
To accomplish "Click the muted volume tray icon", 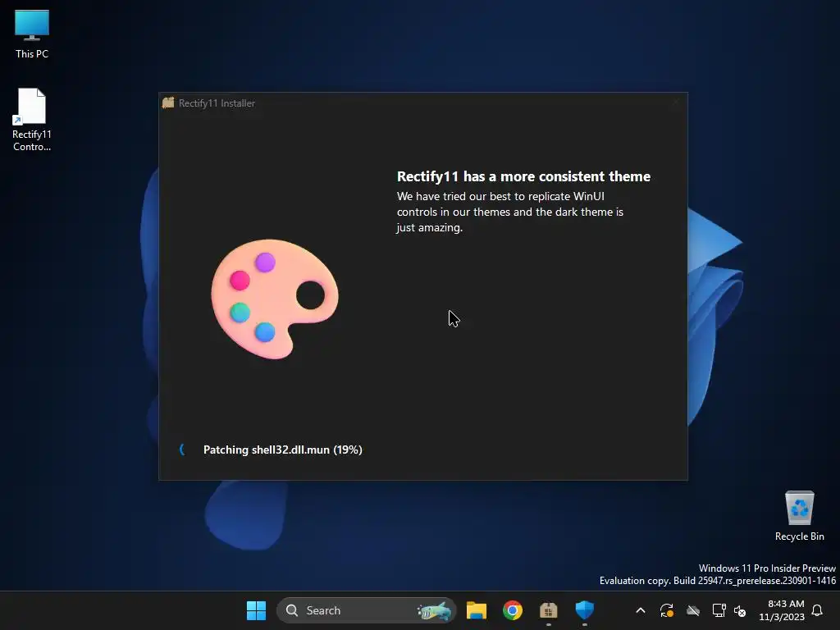I will coord(740,610).
